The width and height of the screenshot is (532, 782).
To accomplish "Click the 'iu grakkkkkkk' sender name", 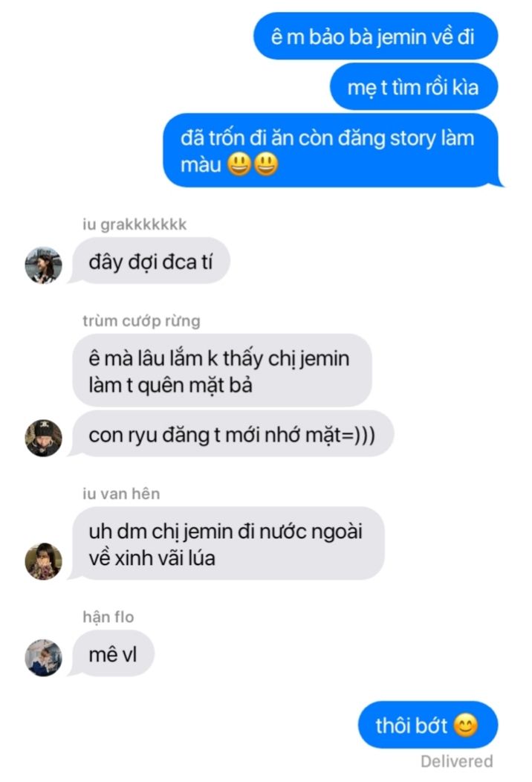I will pos(134,224).
